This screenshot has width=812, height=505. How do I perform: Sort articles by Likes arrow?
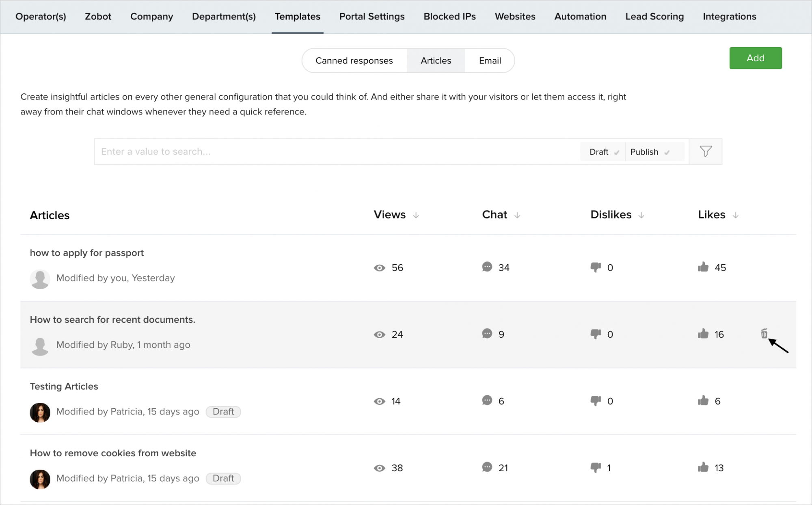tap(735, 215)
